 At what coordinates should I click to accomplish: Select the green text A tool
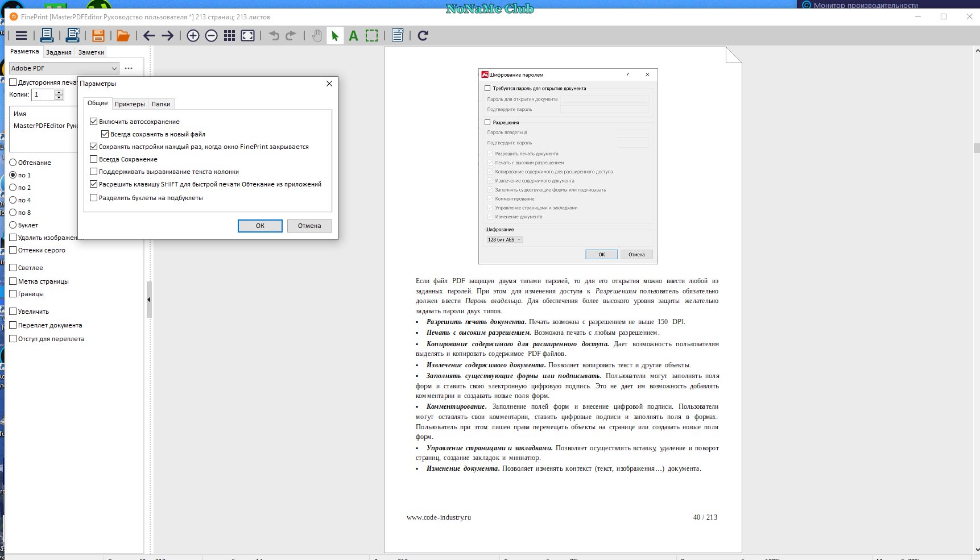(353, 36)
